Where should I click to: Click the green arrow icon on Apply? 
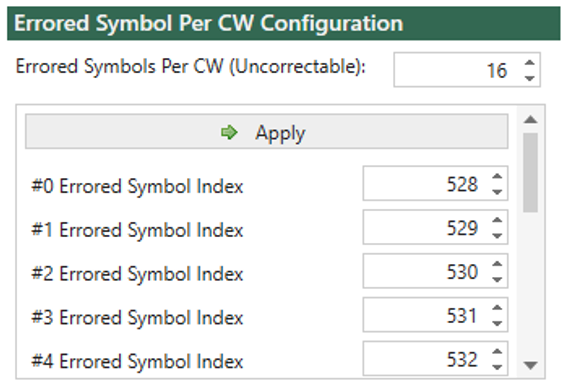229,132
